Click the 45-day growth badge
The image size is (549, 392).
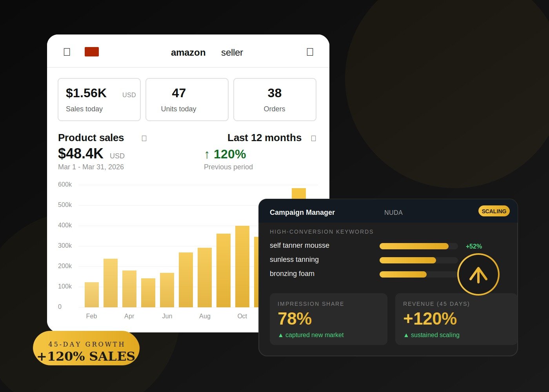click(x=86, y=348)
